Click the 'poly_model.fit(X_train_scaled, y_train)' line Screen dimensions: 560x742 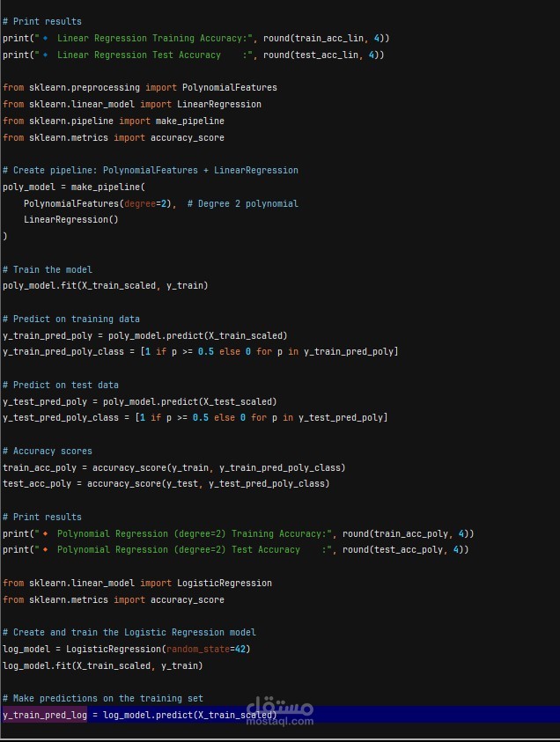click(x=105, y=286)
